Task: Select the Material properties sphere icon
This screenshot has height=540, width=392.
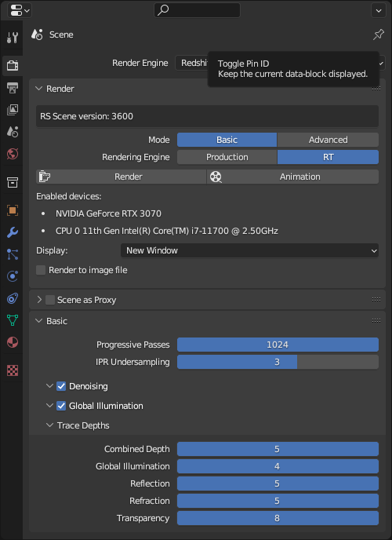Action: pos(13,342)
